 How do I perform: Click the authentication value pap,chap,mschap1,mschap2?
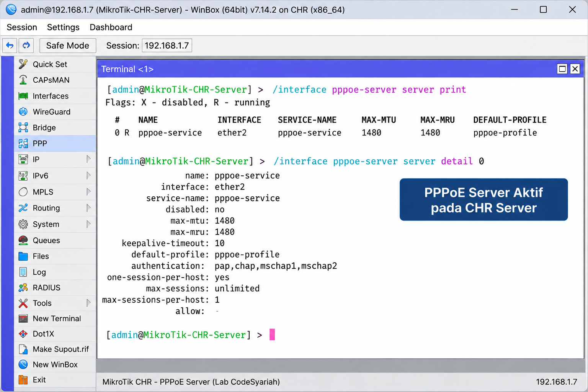click(x=276, y=266)
